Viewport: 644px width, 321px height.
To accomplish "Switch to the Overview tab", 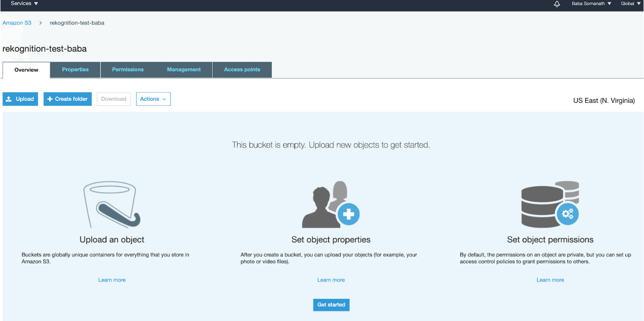I will point(26,70).
